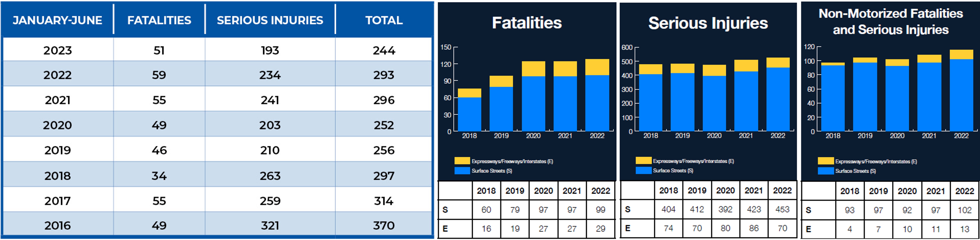Click total value 297 in the 2018 row

point(384,176)
